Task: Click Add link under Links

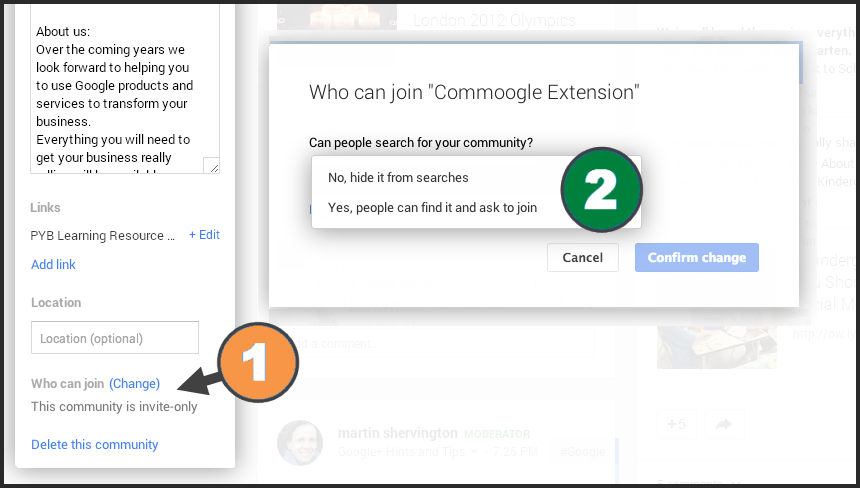Action: (53, 264)
